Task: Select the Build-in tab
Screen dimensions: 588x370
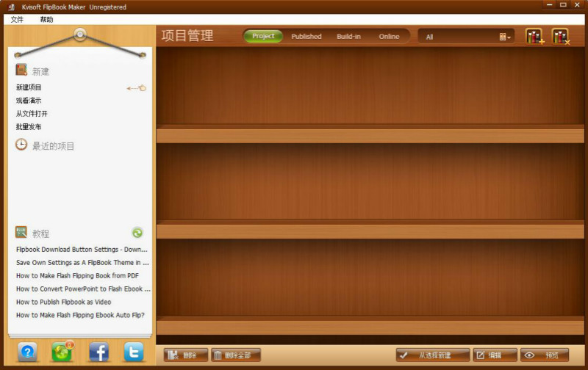Action: tap(348, 36)
